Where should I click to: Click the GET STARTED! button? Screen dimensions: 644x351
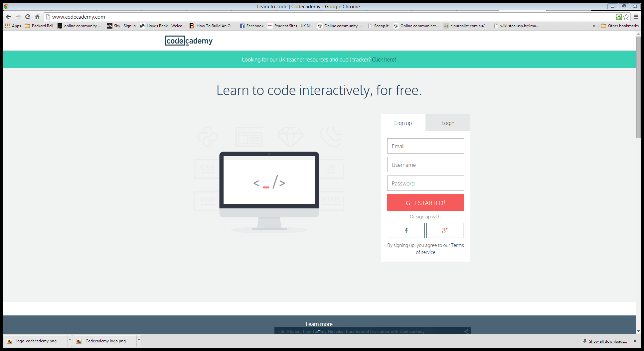425,202
